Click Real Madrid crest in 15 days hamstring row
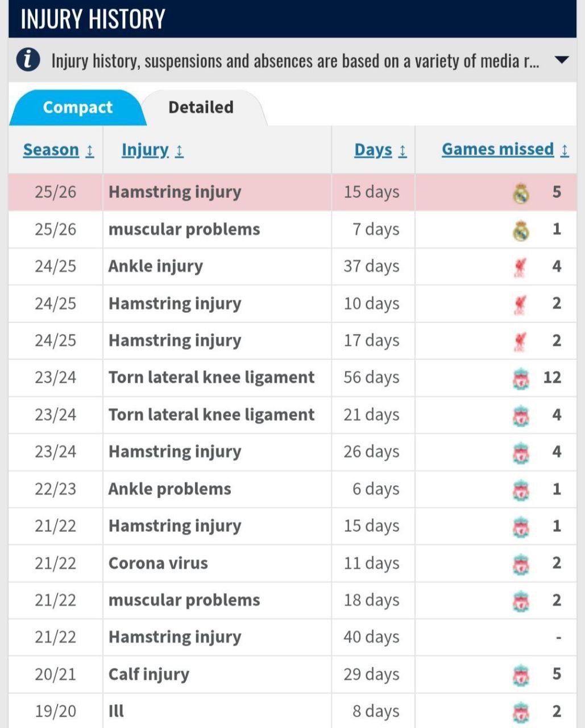Image resolution: width=585 pixels, height=728 pixels. click(x=521, y=193)
